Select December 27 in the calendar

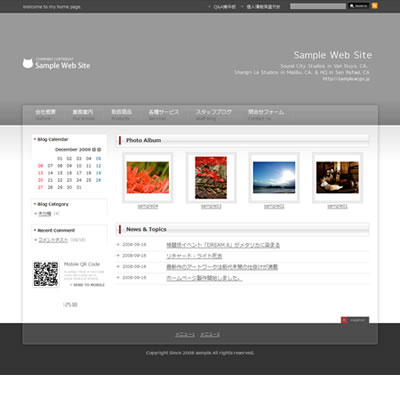40,187
